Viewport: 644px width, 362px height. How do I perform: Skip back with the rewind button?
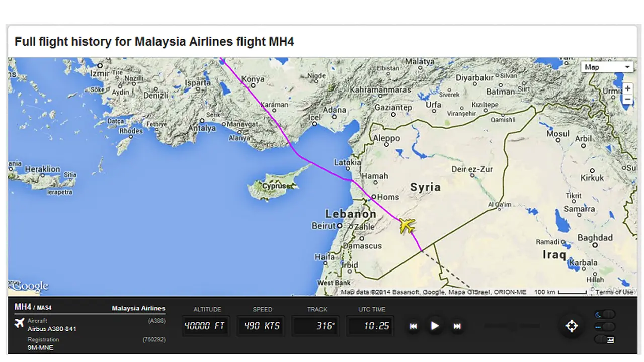click(413, 326)
